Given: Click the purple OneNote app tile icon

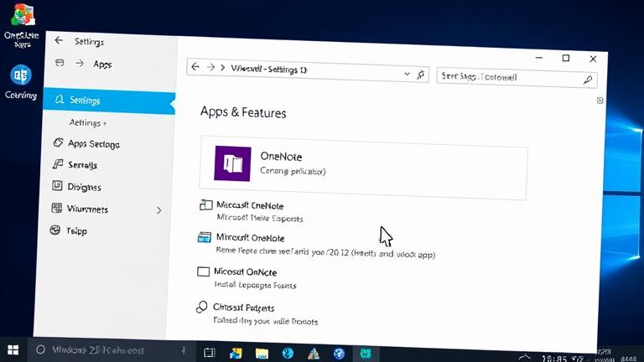Looking at the screenshot, I should 232,163.
